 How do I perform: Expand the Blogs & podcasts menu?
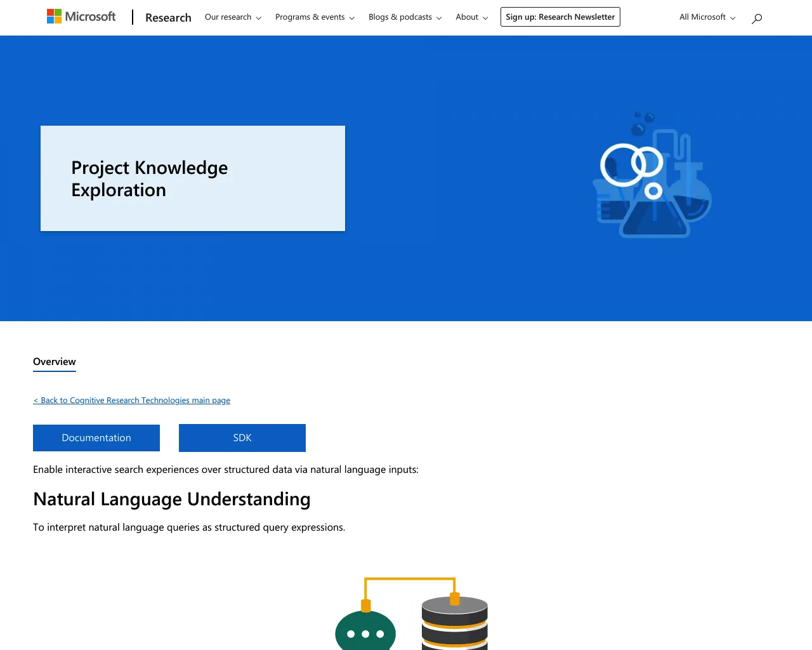coord(400,17)
